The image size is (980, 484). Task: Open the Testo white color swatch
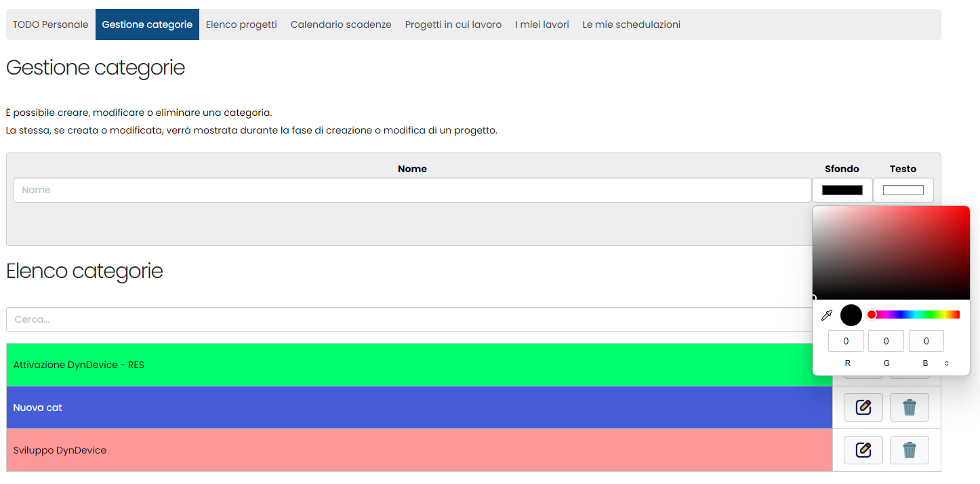point(903,190)
